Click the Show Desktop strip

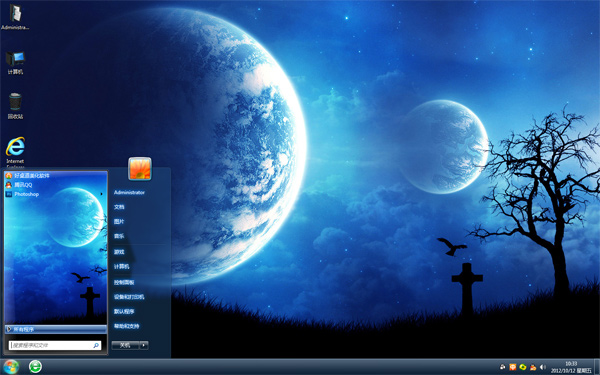(597, 367)
